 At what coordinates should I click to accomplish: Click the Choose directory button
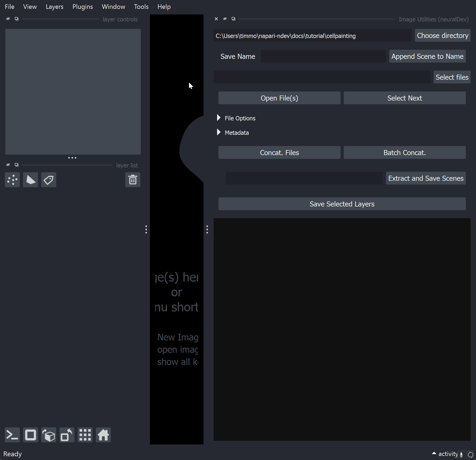[x=443, y=35]
